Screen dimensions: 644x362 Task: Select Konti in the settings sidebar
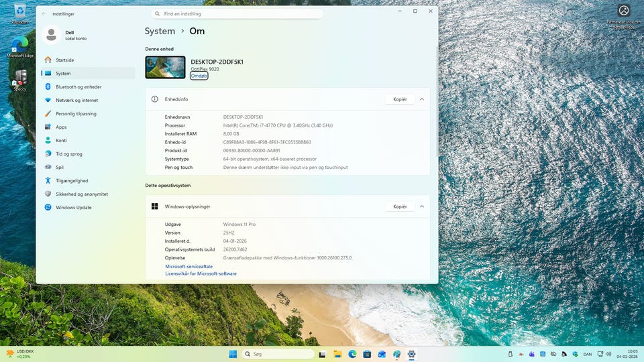61,141
